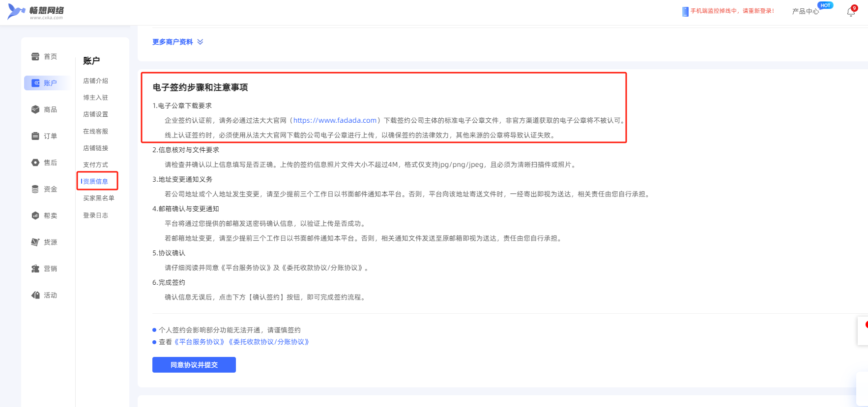Click the 活动 megaphone icon
The height and width of the screenshot is (407, 868).
(x=35, y=295)
